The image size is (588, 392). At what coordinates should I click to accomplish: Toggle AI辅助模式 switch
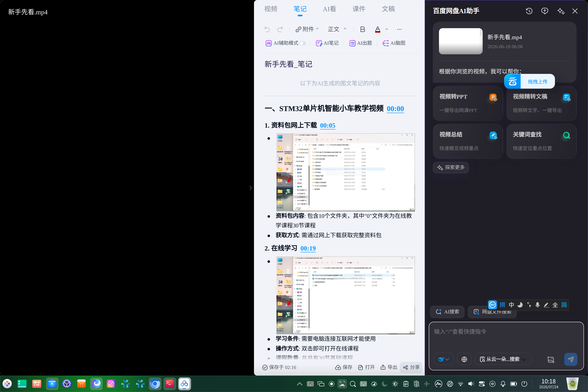tap(303, 43)
